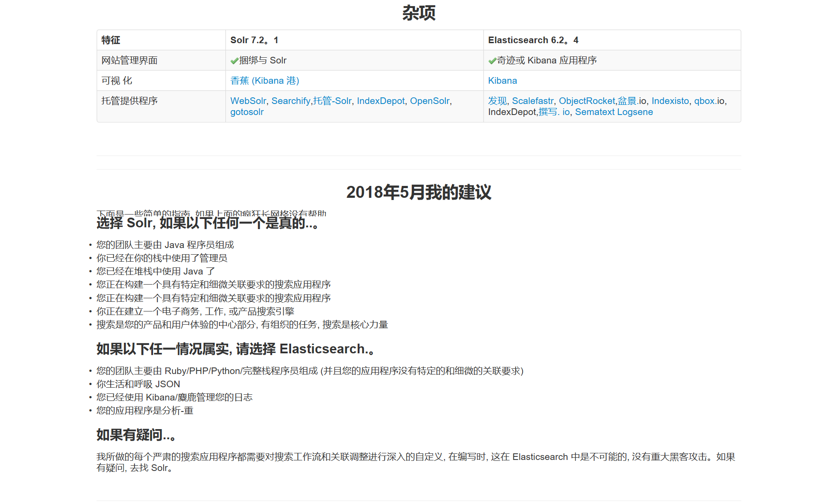Visit the WebSolr hosting provider link
This screenshot has width=837, height=504.
[x=248, y=101]
